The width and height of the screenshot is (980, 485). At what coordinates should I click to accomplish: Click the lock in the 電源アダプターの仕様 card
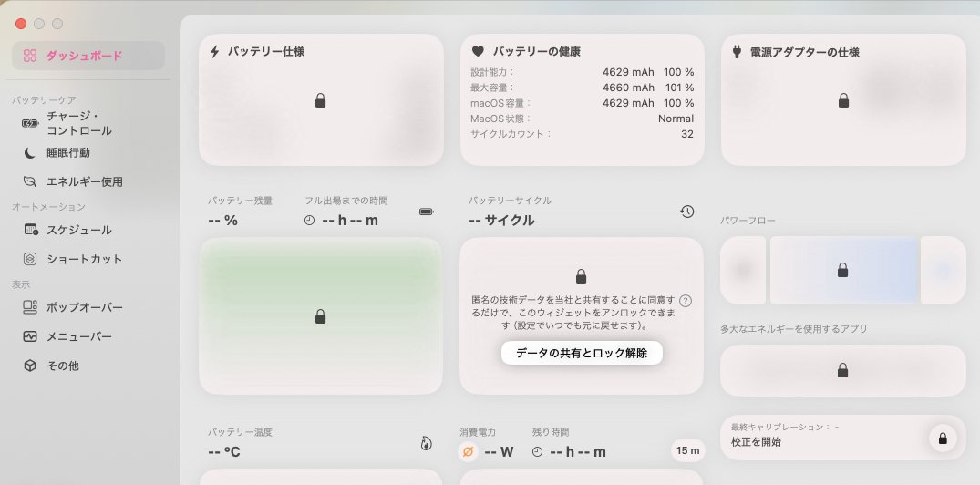pos(844,100)
